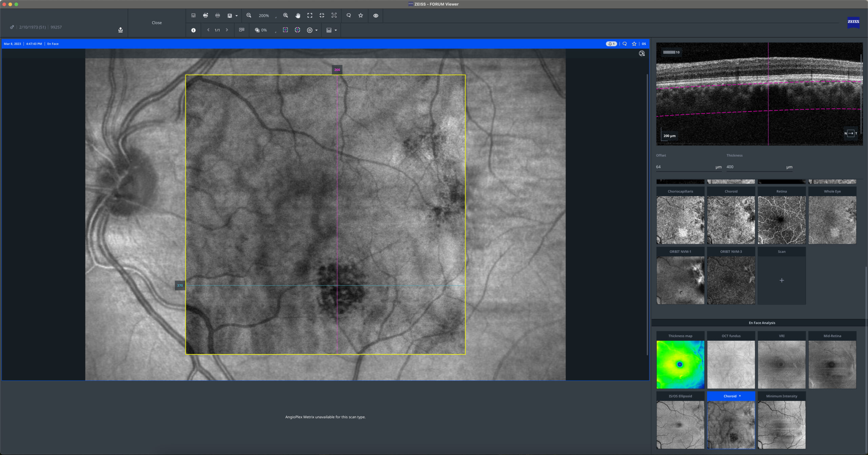This screenshot has height=455, width=868.
Task: Click the patient gender symbol icon
Action: pos(12,27)
